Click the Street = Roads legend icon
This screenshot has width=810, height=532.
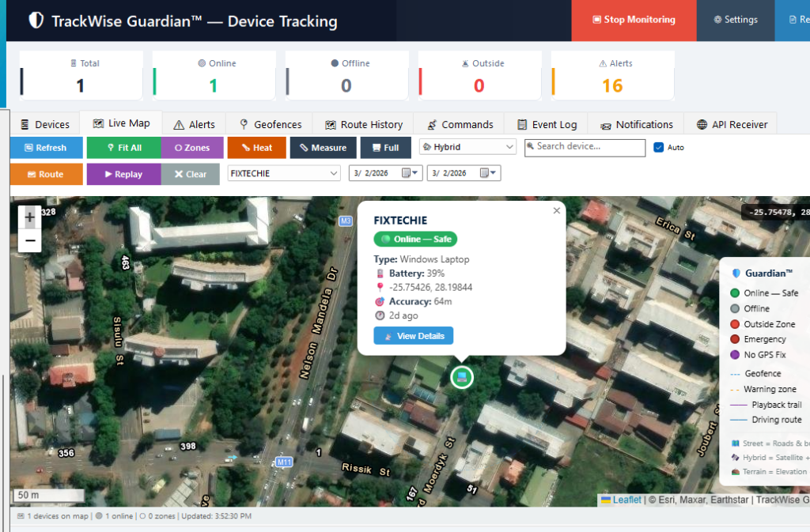735,443
